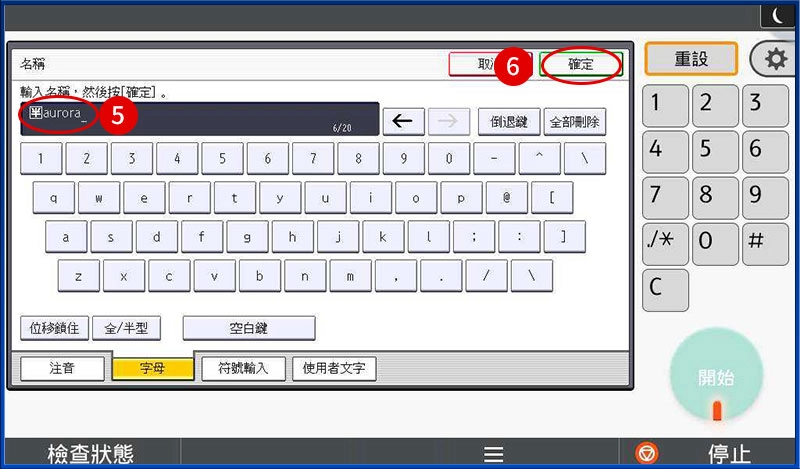Tap the hyphen key in the number row
800x469 pixels.
coord(494,159)
